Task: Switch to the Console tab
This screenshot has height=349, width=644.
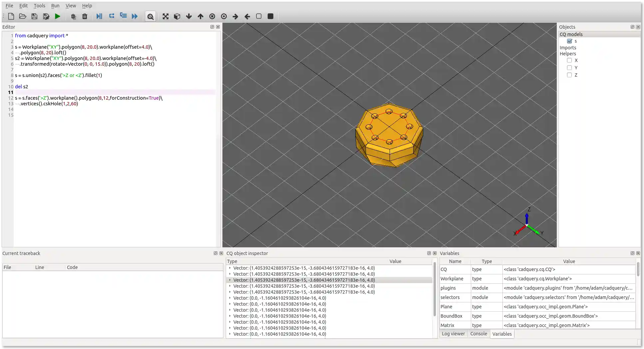Action: coord(479,334)
